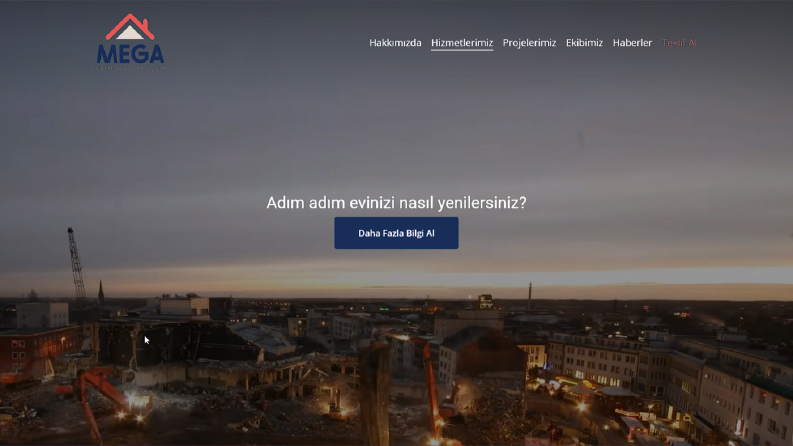
Task: Click the "Adım adım evinizi nasıl yenilersiniz?" heading
Action: (396, 203)
